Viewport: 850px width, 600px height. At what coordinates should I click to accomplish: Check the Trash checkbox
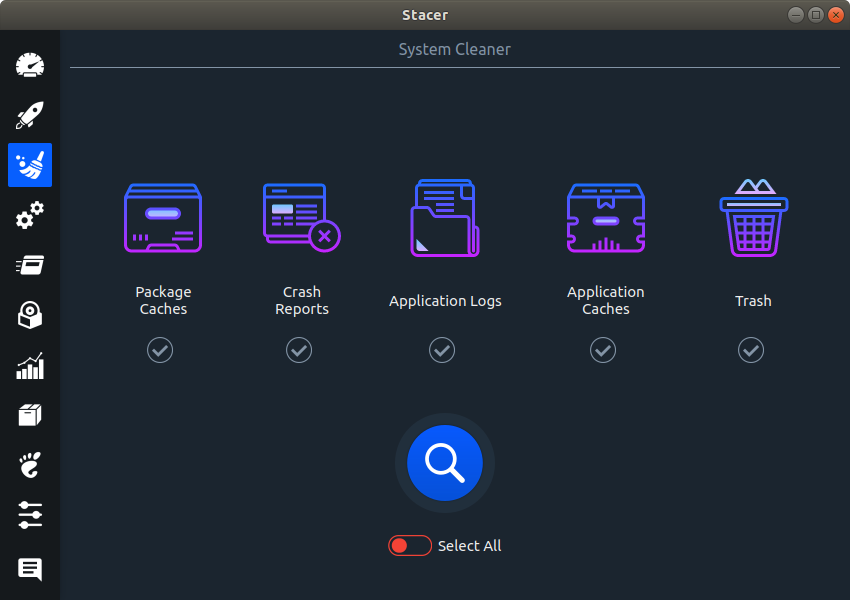tap(751, 350)
